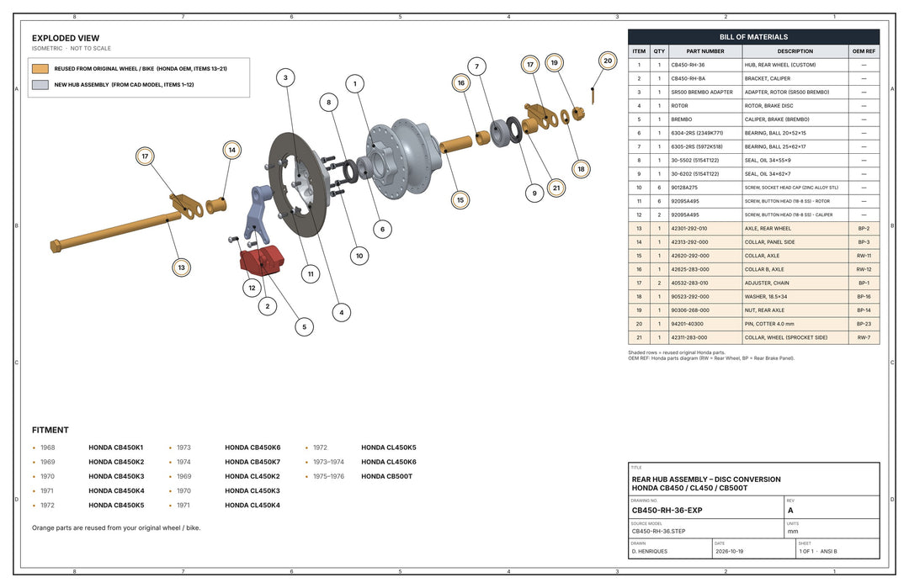Select callout balloon 10 in the exploded view

tap(359, 256)
